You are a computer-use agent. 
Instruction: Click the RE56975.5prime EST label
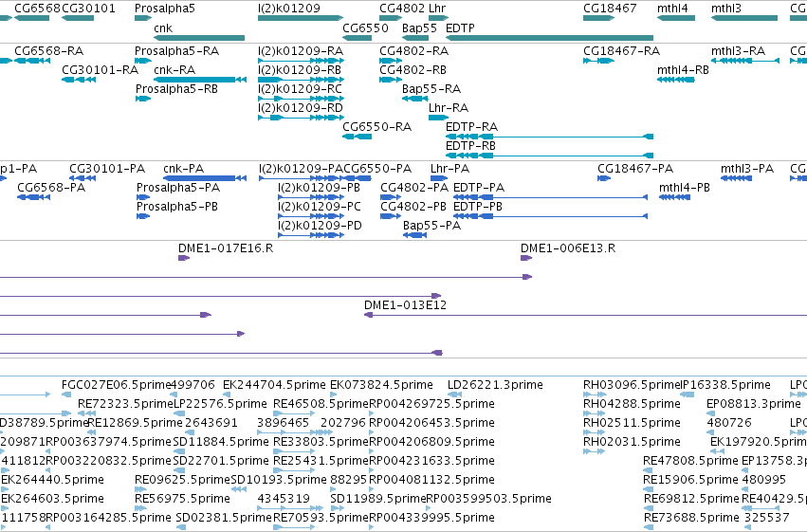[182, 499]
